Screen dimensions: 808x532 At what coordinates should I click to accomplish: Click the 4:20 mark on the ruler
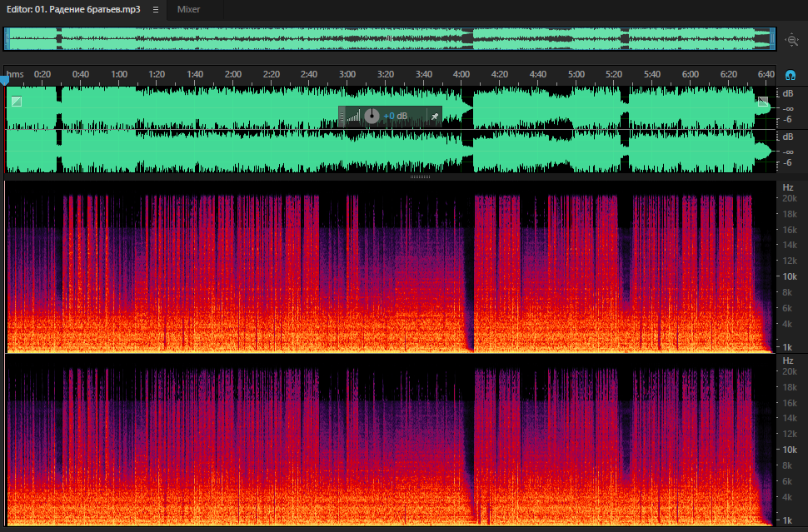coord(499,74)
